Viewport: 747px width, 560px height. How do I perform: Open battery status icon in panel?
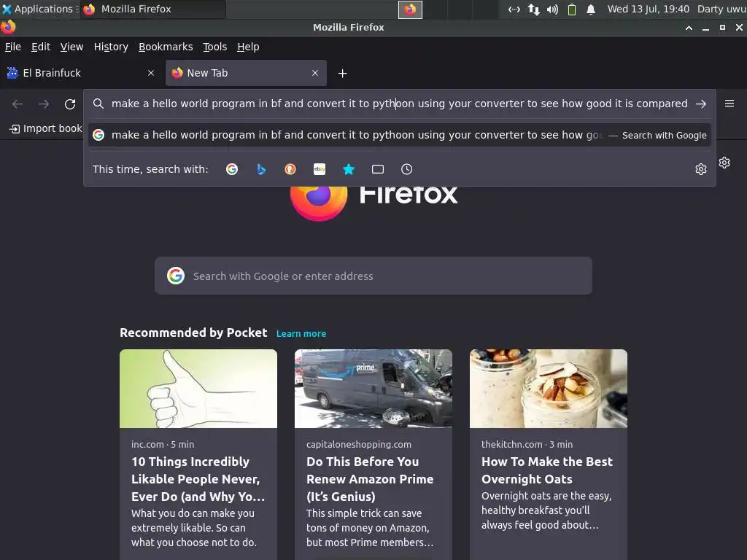point(572,9)
